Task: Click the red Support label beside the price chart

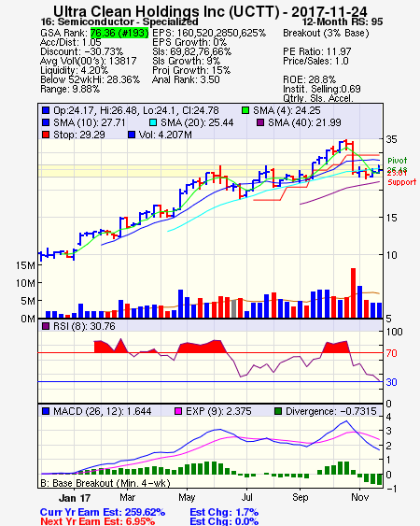Action: coord(402,182)
